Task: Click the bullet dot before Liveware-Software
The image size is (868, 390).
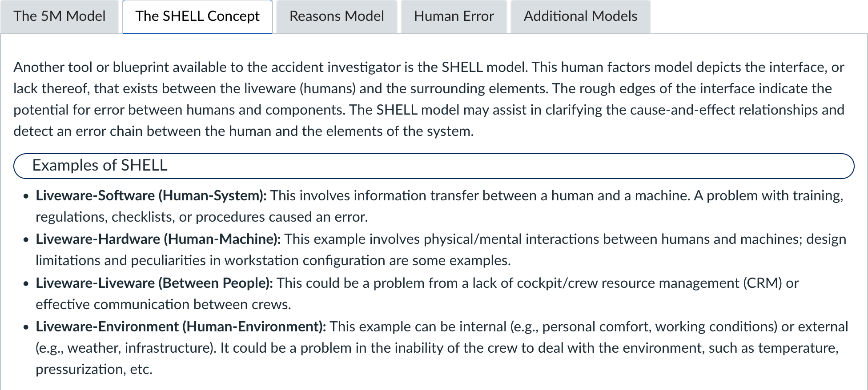Action: [26, 196]
